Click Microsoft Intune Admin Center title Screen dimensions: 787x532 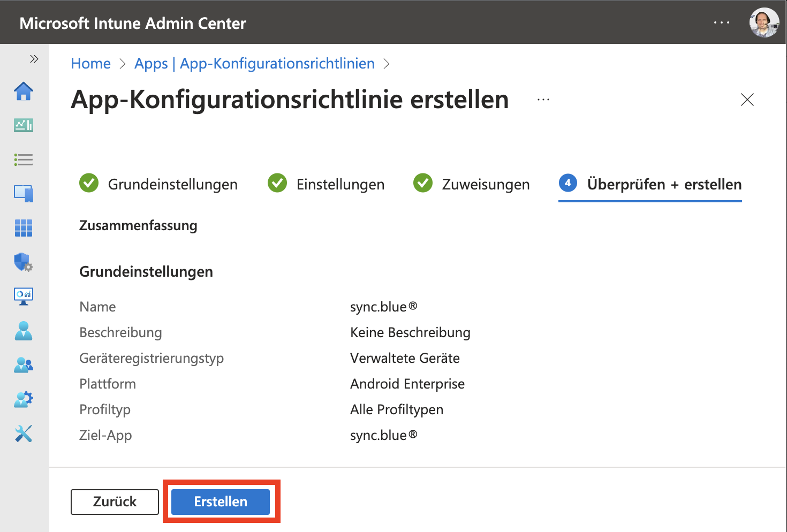pyautogui.click(x=133, y=24)
